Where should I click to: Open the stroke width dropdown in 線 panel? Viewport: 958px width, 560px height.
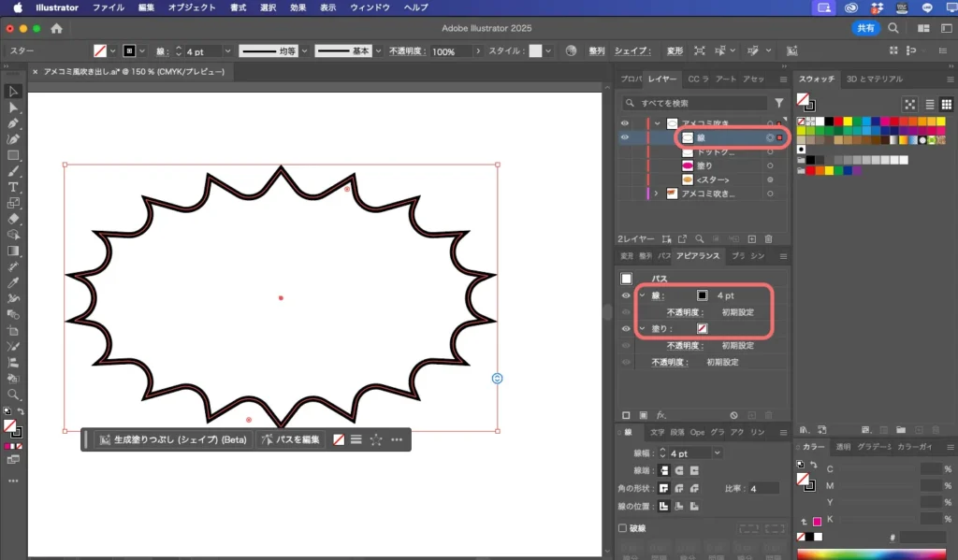(x=717, y=452)
